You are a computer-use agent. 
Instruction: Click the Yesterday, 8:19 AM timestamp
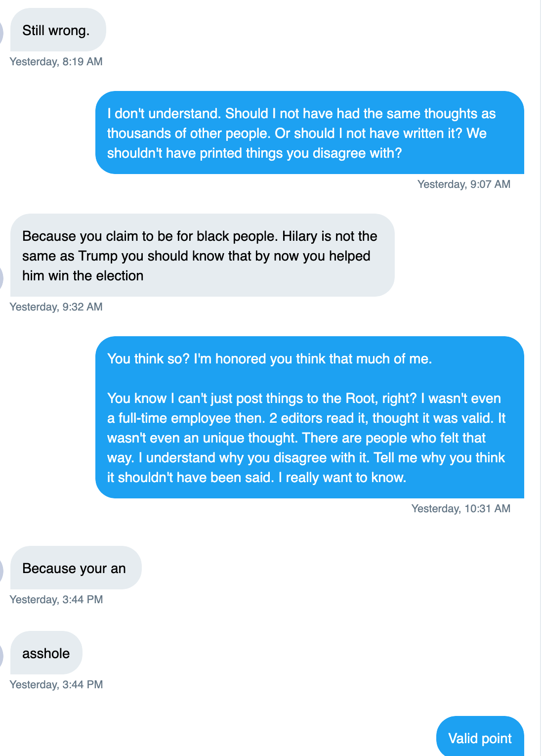click(56, 62)
